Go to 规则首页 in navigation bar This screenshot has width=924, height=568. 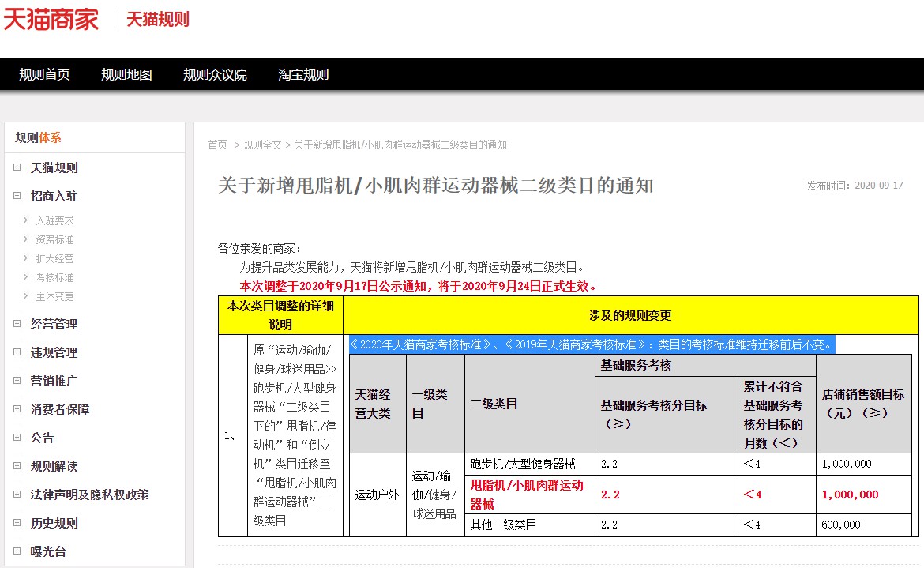pyautogui.click(x=44, y=75)
